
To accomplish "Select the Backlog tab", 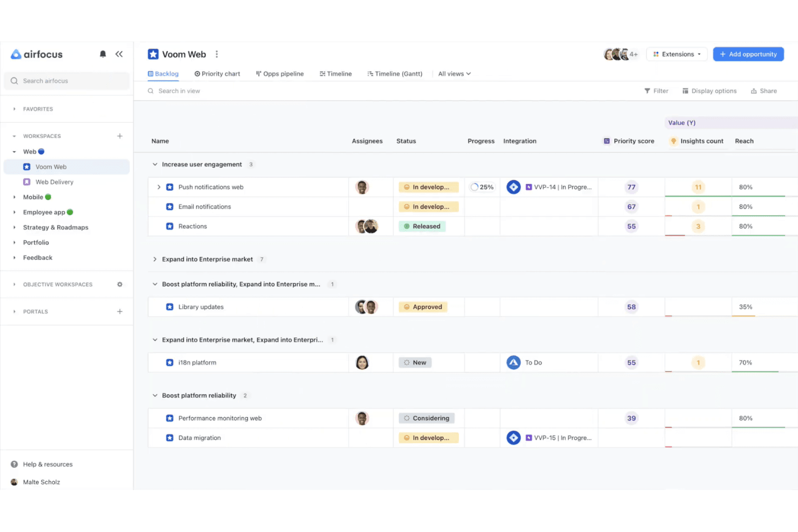I will click(163, 74).
